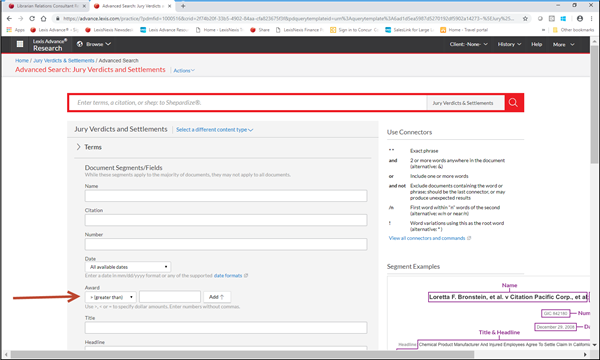Open the Lexis Advance Resources bookmark

click(x=164, y=30)
